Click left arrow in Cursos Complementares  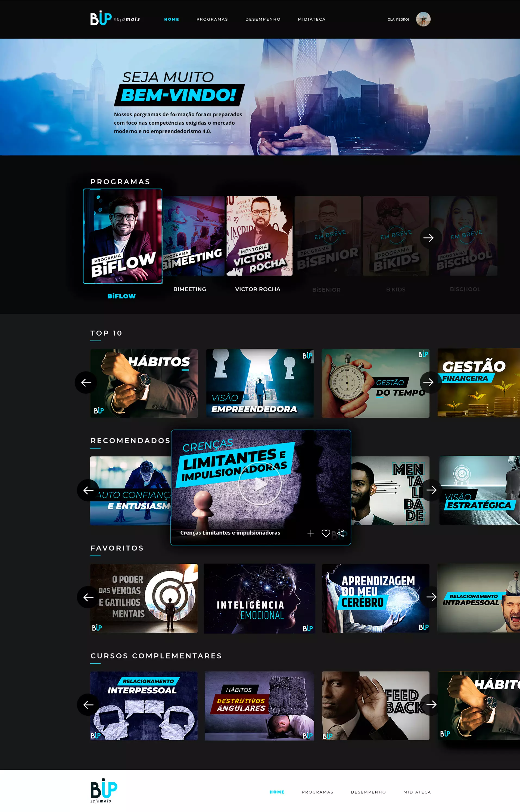(x=88, y=704)
